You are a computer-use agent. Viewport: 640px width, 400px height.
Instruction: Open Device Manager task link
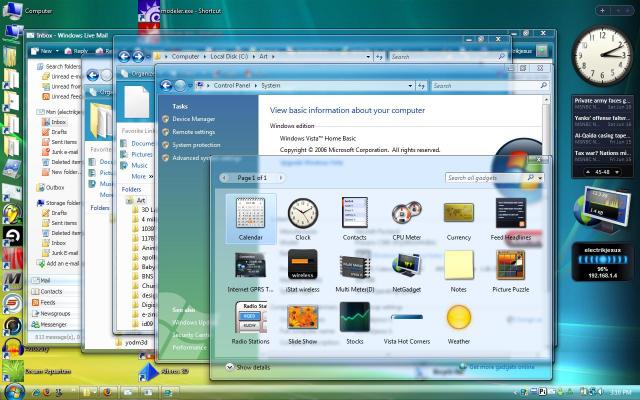(x=193, y=119)
